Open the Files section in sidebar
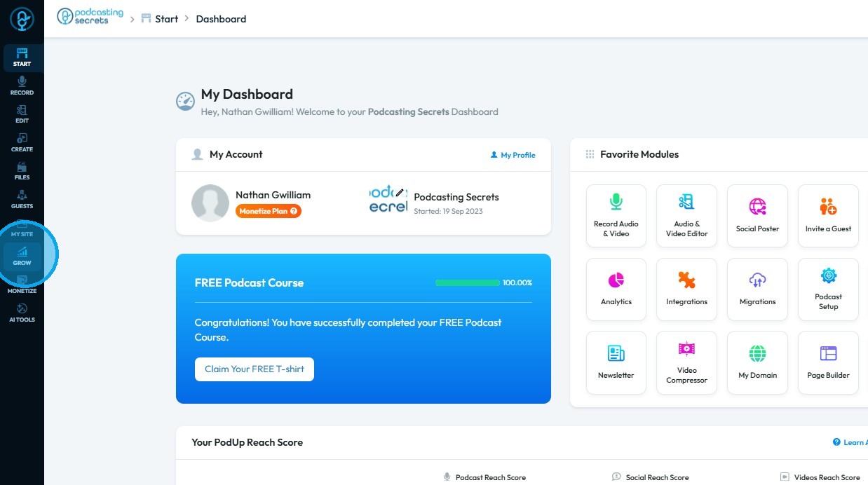The image size is (868, 485). (x=22, y=171)
